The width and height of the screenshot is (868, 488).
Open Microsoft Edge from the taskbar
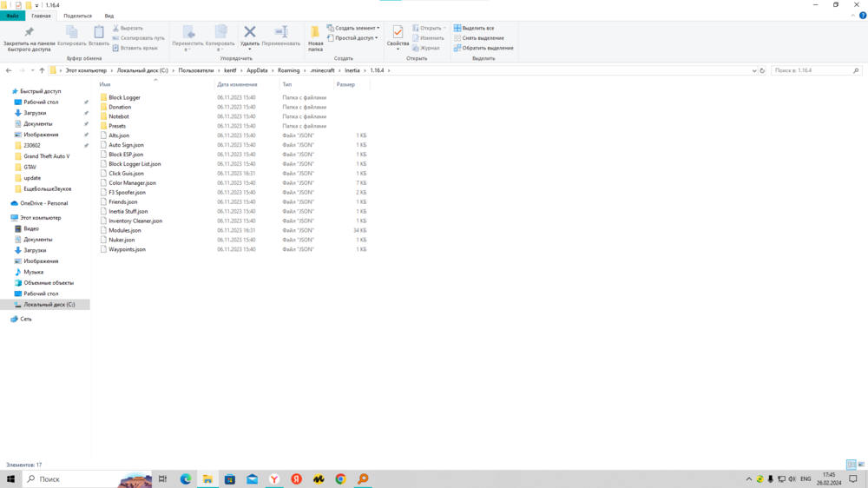186,478
